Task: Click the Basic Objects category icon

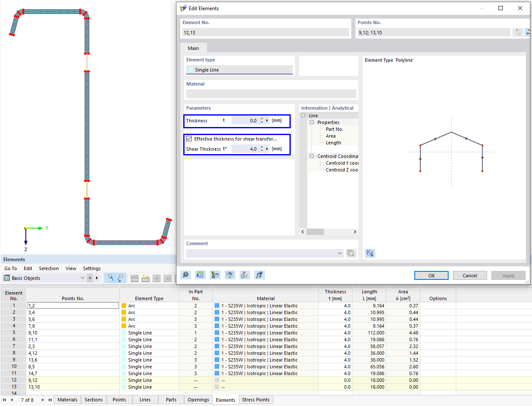Action: (7, 278)
